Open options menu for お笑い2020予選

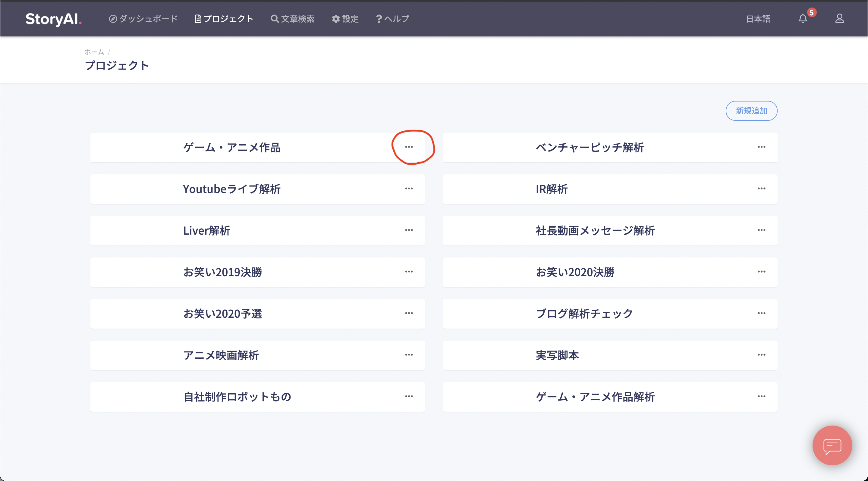point(409,313)
